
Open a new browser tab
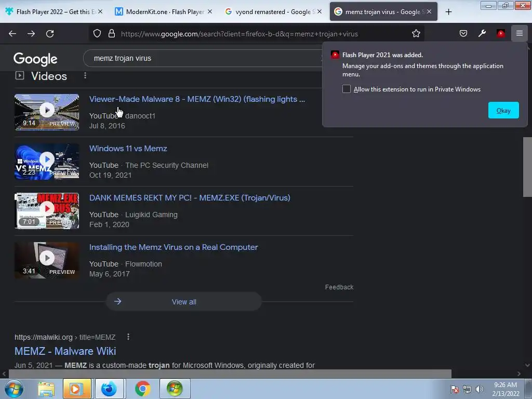click(x=448, y=12)
